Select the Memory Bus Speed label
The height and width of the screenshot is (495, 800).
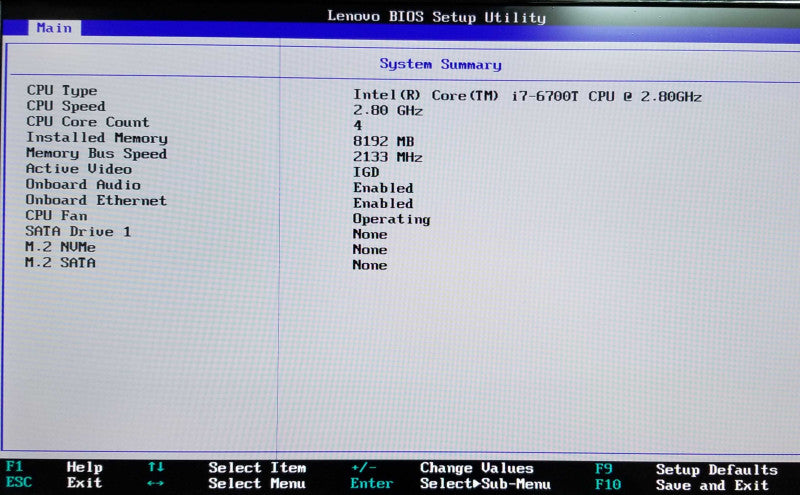point(96,153)
